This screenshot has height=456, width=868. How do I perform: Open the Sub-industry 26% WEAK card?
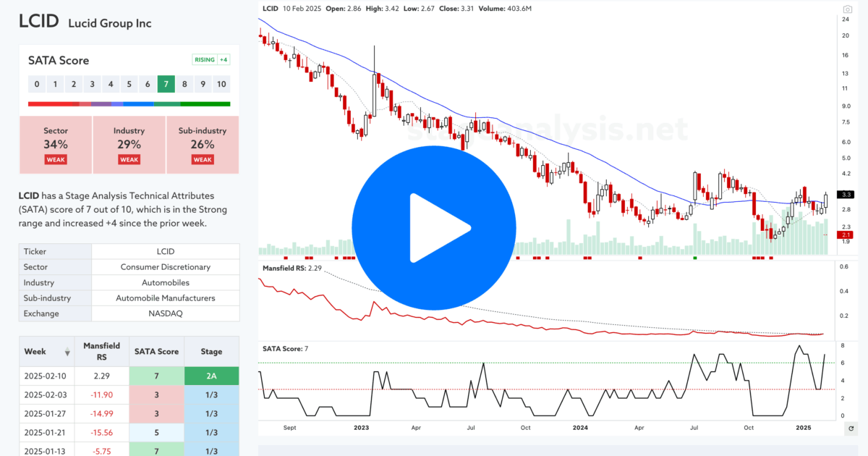[203, 144]
